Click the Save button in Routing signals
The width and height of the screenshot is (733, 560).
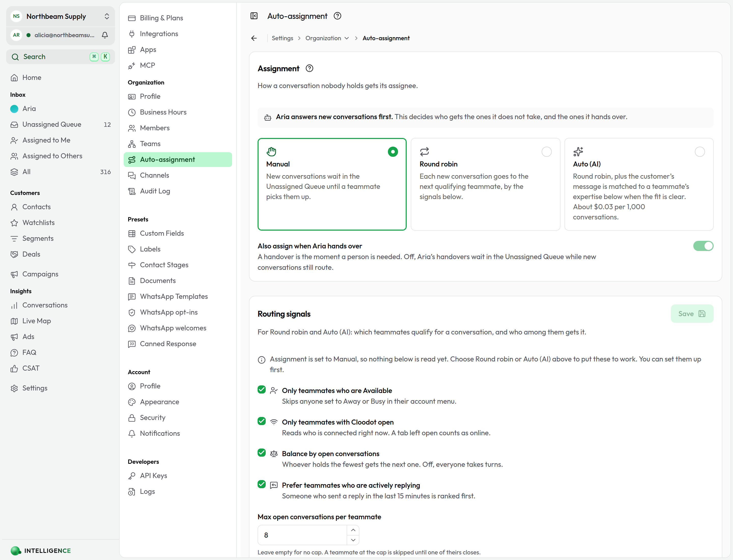pyautogui.click(x=692, y=314)
